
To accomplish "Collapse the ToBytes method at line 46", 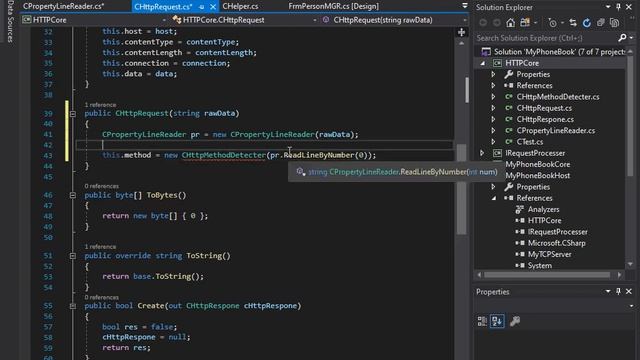I will (x=73, y=196).
